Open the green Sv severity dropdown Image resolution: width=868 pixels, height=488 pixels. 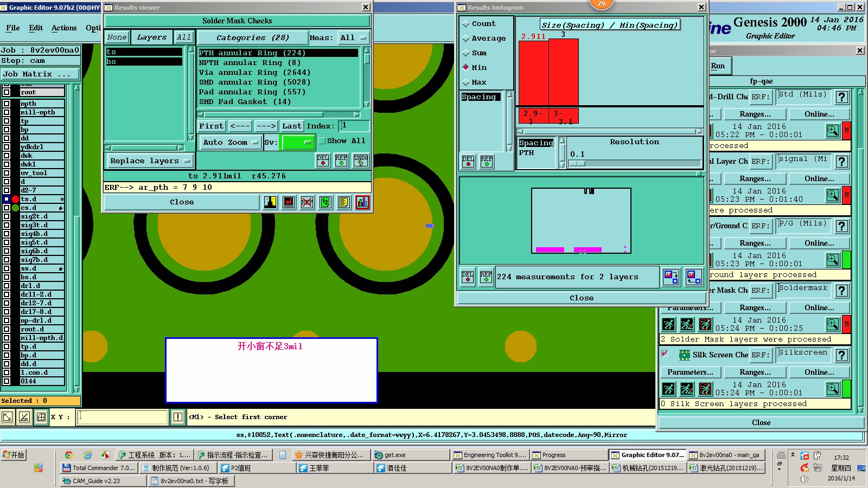(298, 143)
